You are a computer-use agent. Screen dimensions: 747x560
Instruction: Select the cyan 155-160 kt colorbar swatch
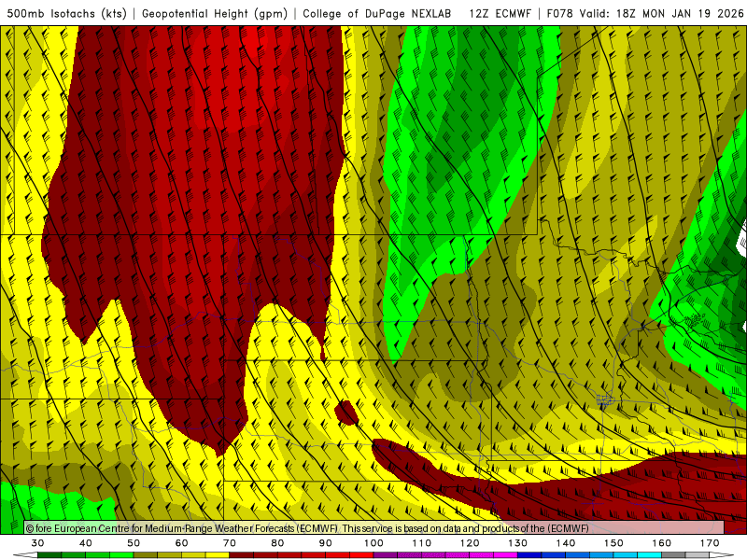[649, 555]
